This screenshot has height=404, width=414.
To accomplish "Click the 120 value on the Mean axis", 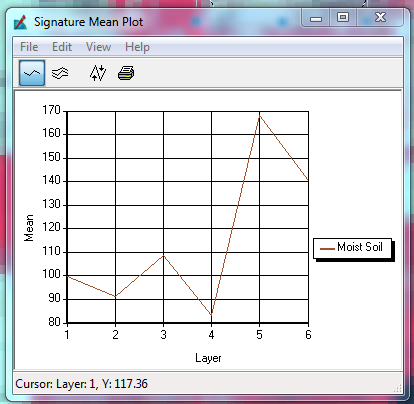I will 52,227.
